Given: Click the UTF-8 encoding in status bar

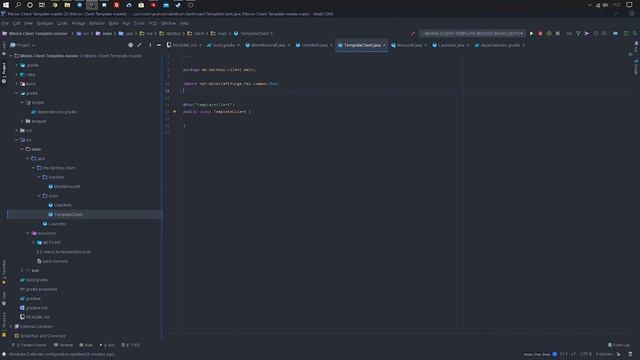Looking at the screenshot, I should [x=585, y=354].
